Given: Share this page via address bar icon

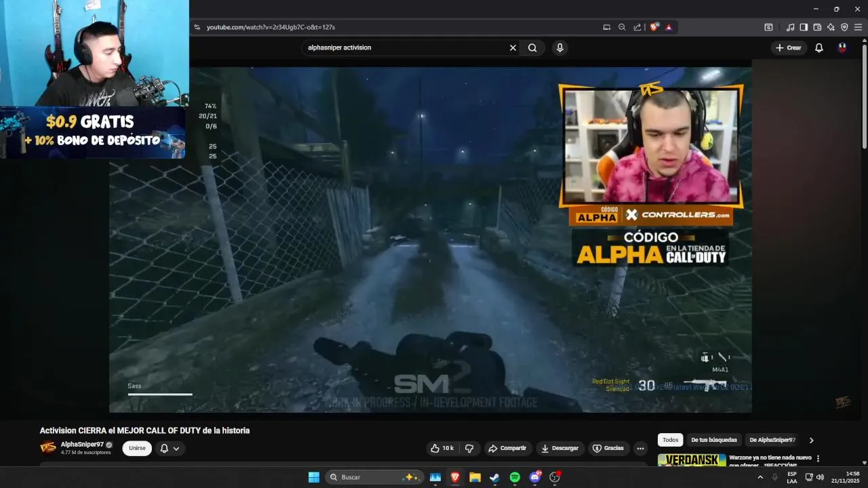Looking at the screenshot, I should tap(637, 27).
